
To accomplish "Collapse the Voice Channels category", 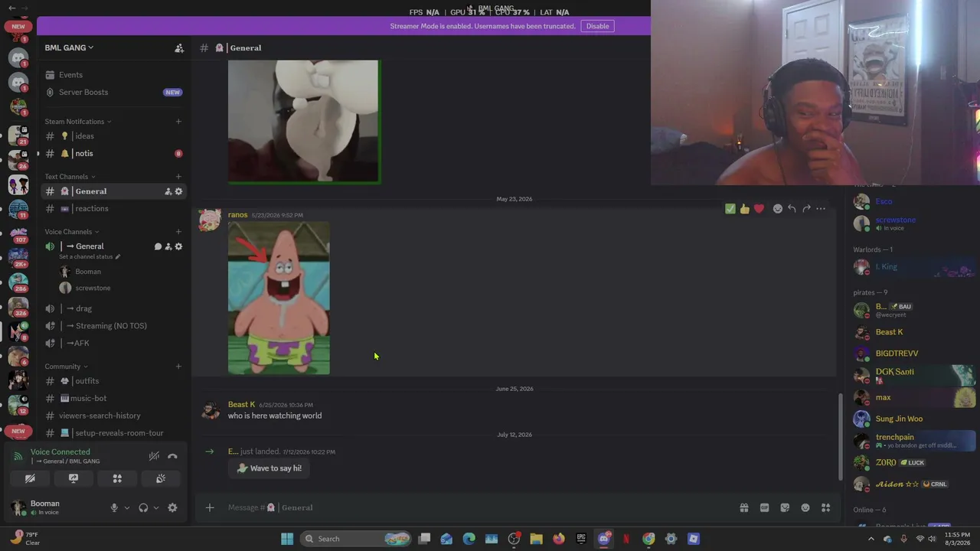I will point(72,232).
